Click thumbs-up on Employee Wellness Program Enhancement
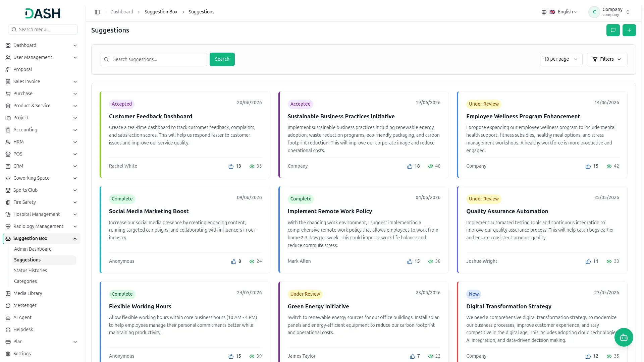 click(588, 166)
